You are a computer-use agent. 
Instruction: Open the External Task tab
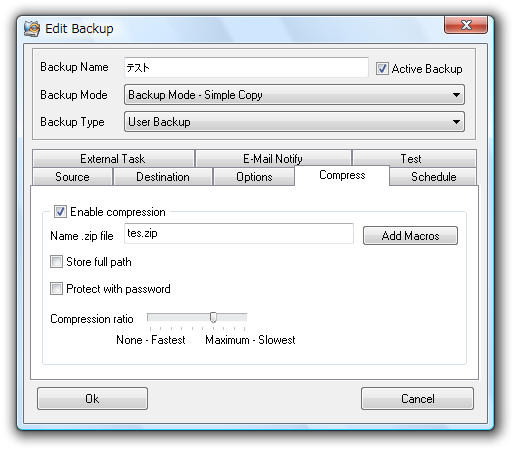coord(113,159)
